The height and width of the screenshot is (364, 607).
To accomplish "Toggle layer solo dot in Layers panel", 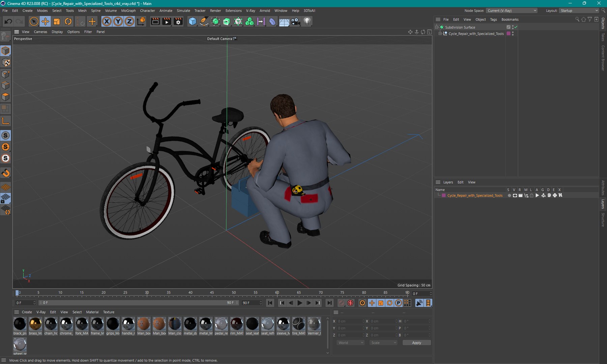I will tap(509, 195).
